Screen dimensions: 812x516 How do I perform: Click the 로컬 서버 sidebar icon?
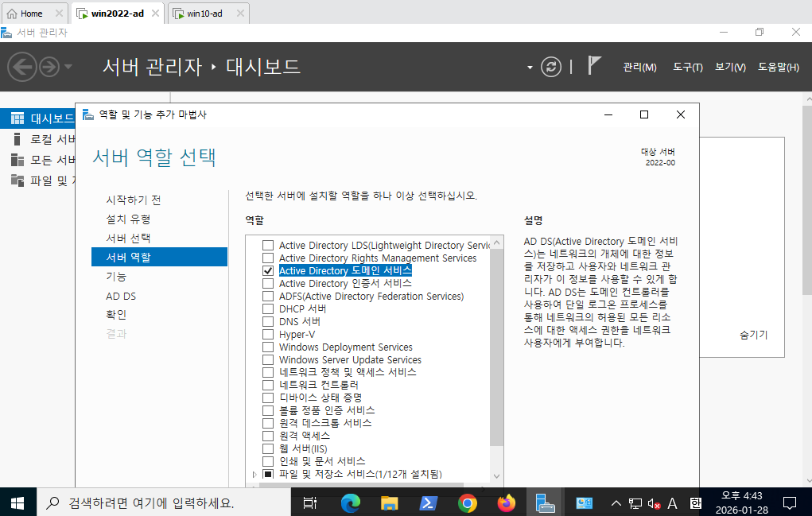click(x=17, y=139)
